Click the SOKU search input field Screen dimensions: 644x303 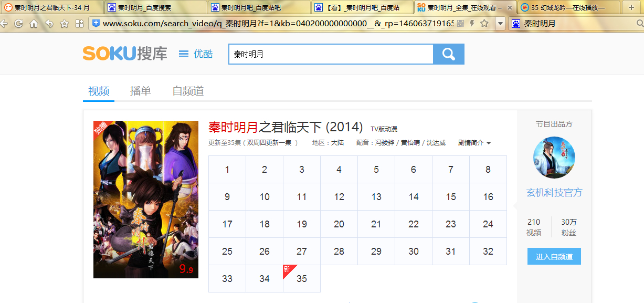pyautogui.click(x=331, y=54)
